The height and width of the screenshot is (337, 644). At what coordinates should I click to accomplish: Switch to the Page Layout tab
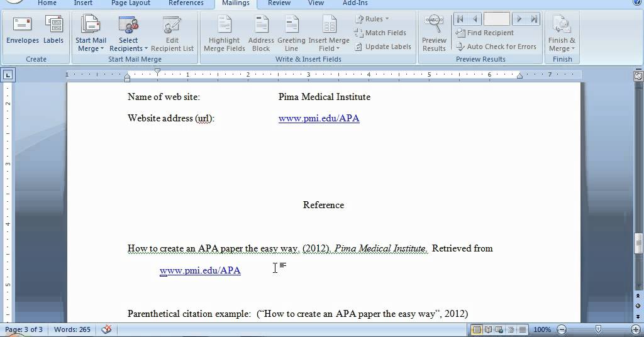pyautogui.click(x=131, y=3)
